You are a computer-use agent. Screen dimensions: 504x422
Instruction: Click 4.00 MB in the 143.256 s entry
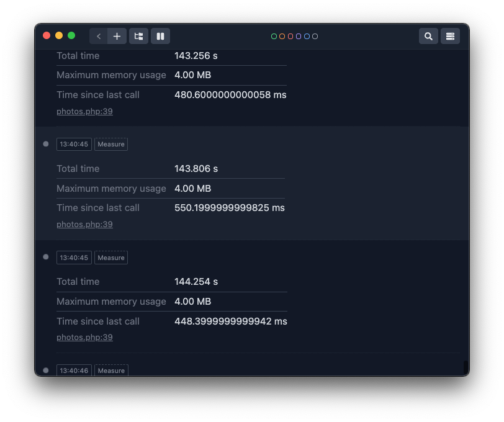tap(193, 75)
